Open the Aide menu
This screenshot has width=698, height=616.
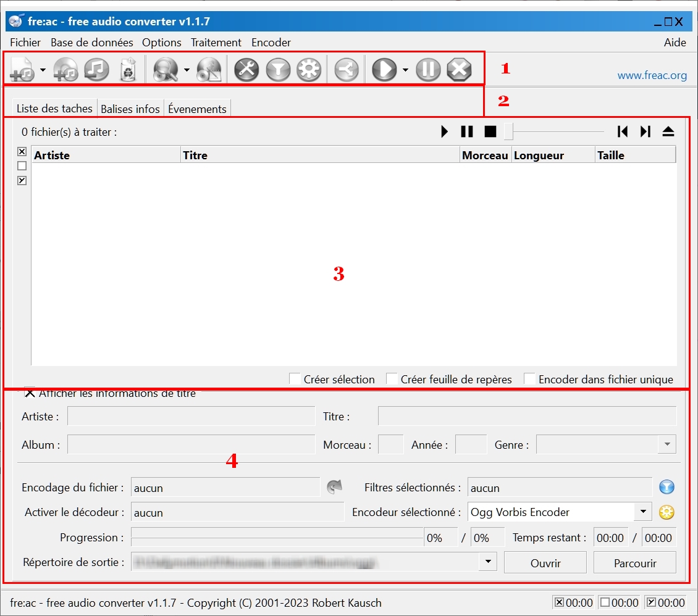click(675, 42)
